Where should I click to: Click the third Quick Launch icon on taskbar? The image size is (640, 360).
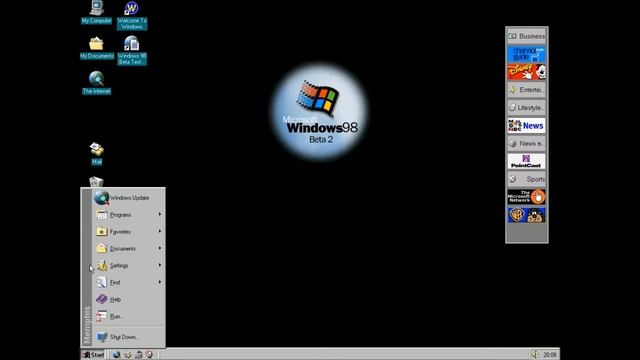point(139,355)
